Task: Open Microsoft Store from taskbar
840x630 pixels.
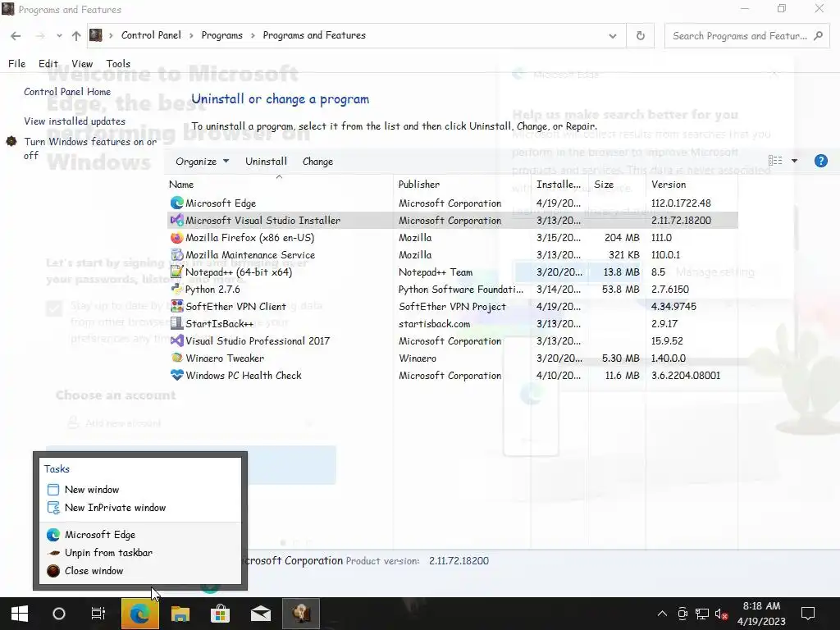Action: click(x=220, y=614)
